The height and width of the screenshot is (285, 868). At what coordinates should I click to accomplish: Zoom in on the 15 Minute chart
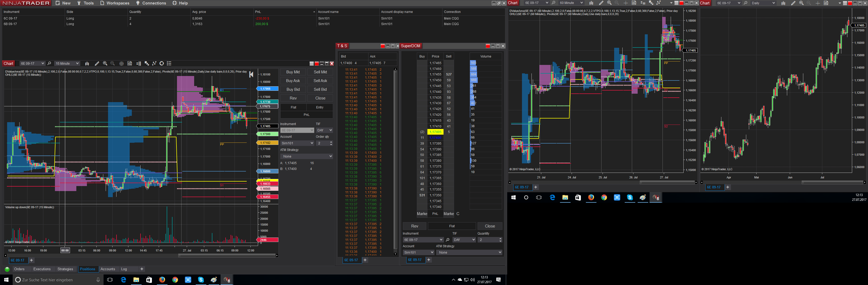pyautogui.click(x=105, y=64)
